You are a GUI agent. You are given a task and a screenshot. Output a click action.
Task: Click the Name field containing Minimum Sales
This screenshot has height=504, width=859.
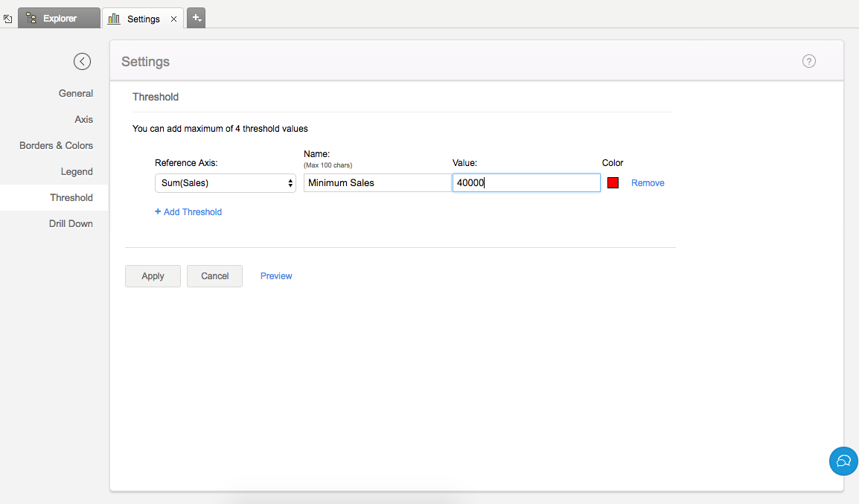(377, 183)
